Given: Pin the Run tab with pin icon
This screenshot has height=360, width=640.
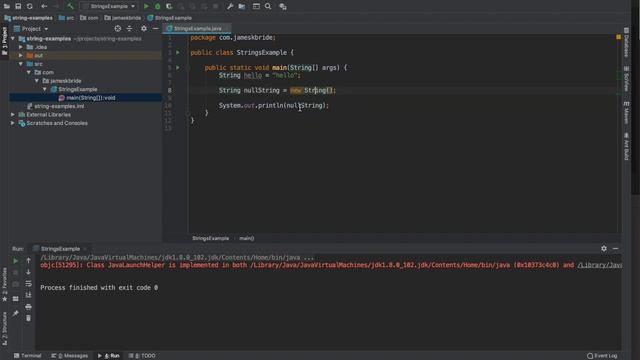Looking at the screenshot, I should coord(16,313).
